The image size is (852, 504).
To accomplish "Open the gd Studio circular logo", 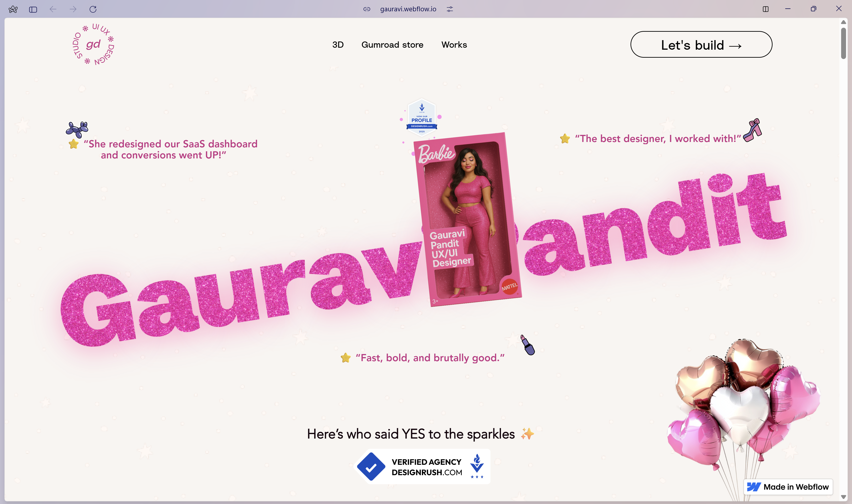I will pos(93,44).
